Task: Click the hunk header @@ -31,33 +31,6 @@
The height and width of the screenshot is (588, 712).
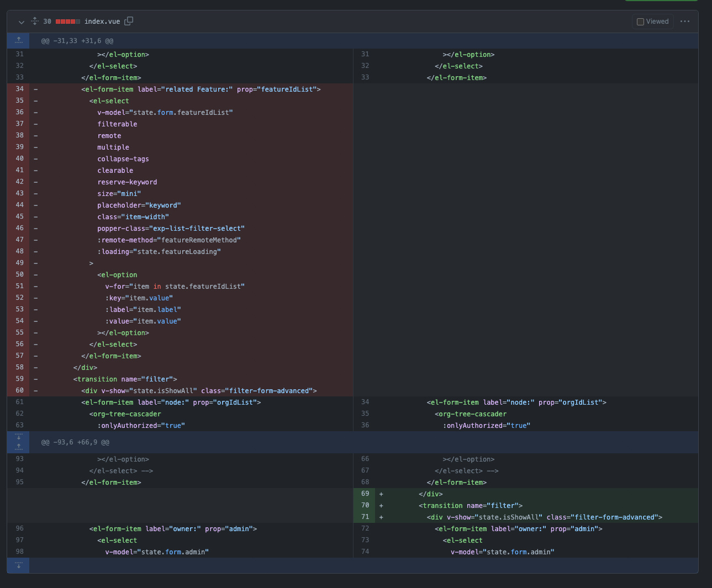Action: tap(77, 41)
